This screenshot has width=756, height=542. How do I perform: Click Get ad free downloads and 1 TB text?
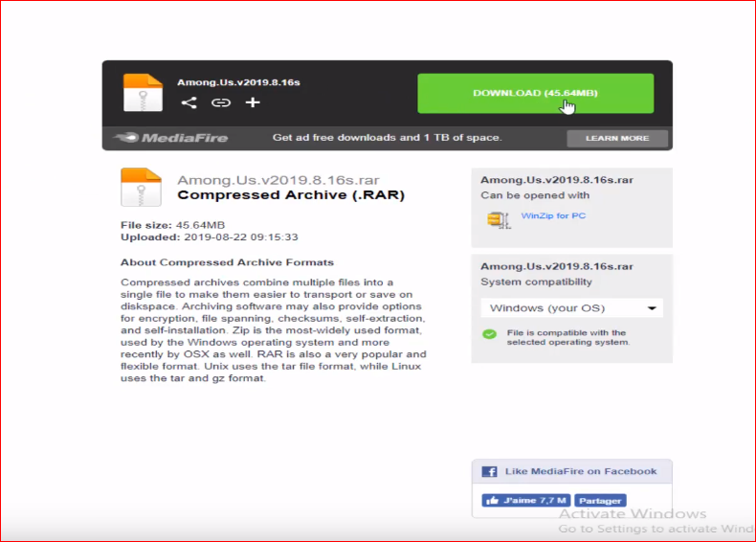tap(388, 138)
